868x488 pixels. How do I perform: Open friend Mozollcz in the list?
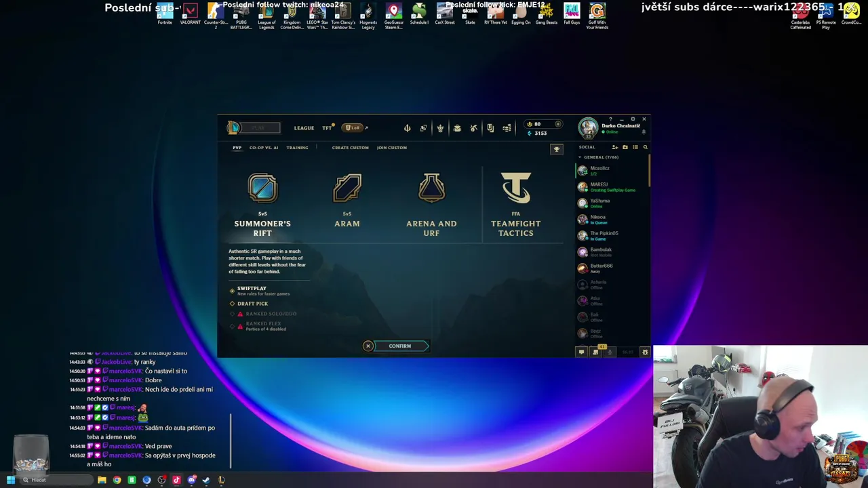612,171
